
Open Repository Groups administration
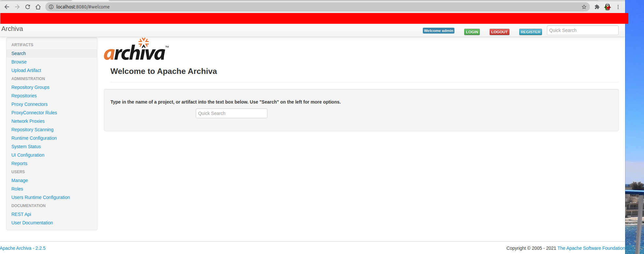30,87
